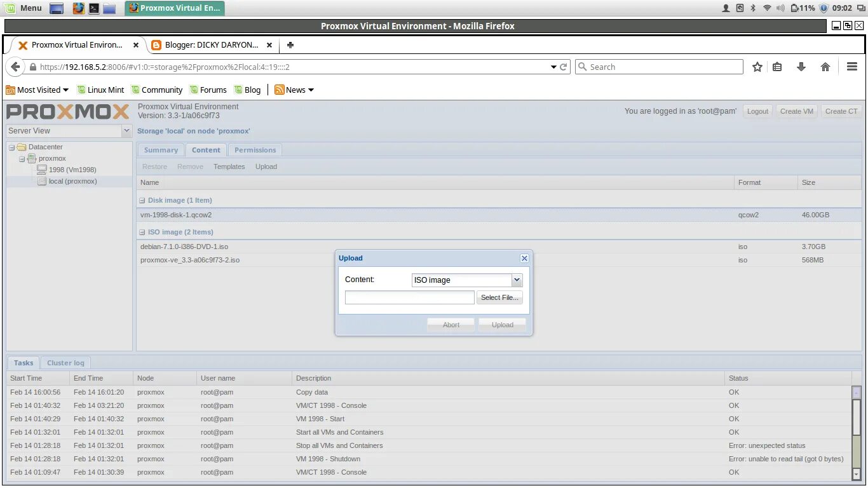Click the Logout button
Viewport: 868px width, 488px height.
click(757, 111)
